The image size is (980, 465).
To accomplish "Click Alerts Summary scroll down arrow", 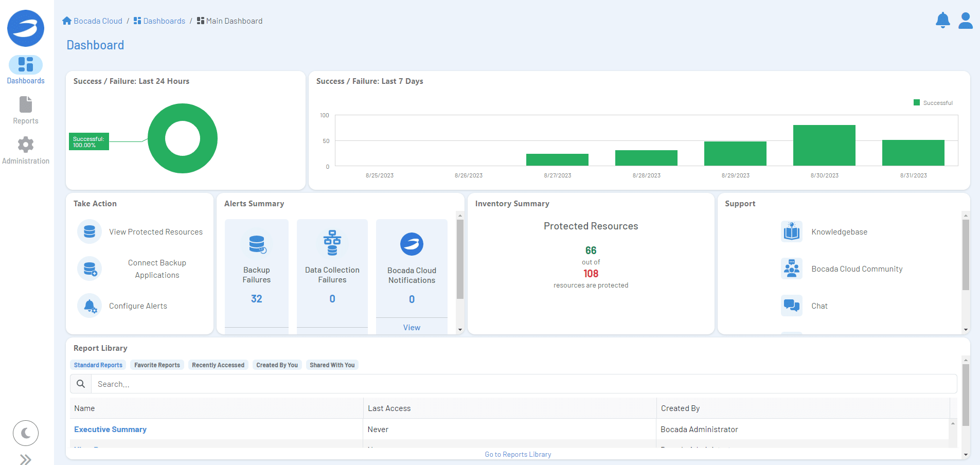I will click(x=460, y=330).
